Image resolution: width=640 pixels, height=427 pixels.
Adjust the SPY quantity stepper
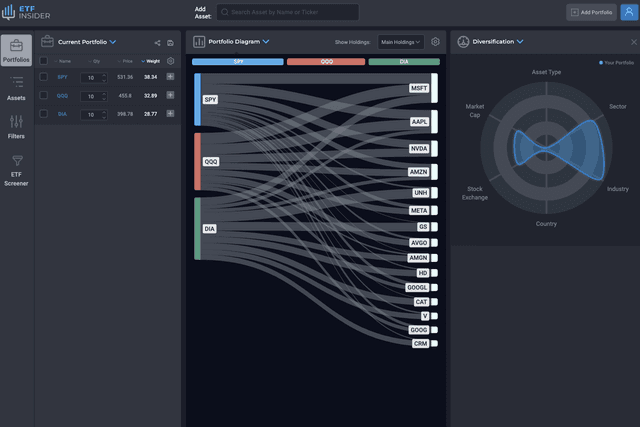(x=104, y=78)
